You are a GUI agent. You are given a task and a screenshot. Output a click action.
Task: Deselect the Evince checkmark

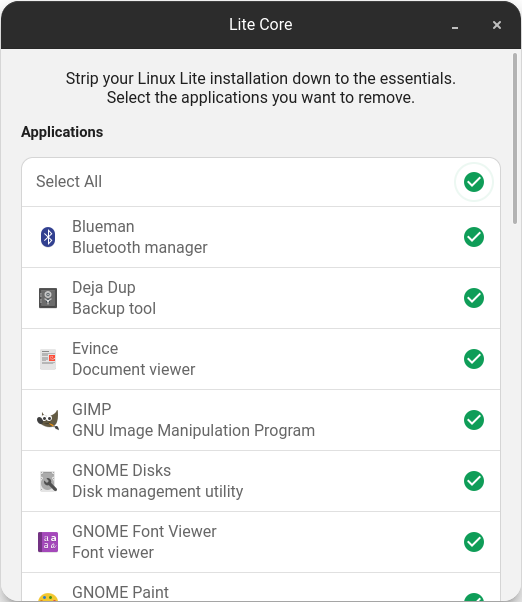tap(474, 359)
